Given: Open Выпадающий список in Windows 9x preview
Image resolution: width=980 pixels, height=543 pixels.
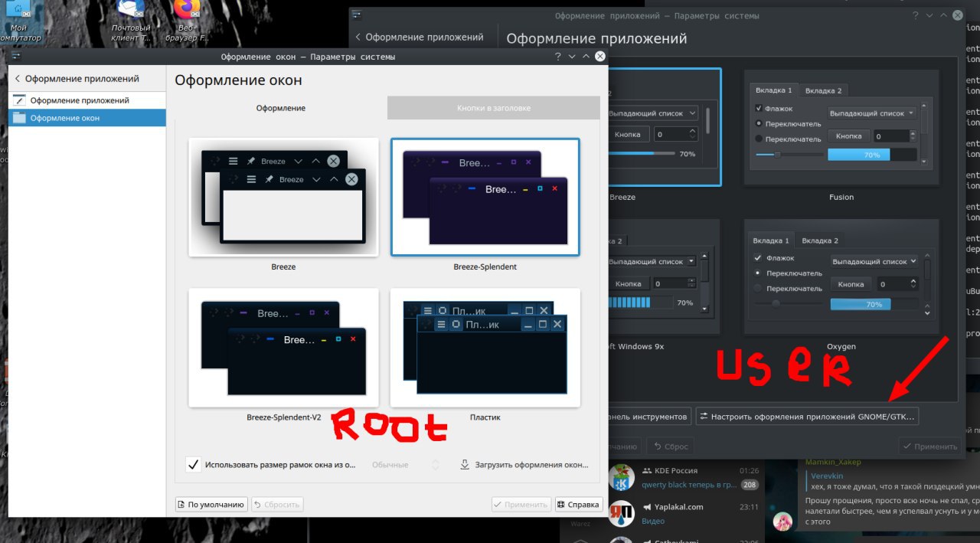Looking at the screenshot, I should [x=653, y=261].
